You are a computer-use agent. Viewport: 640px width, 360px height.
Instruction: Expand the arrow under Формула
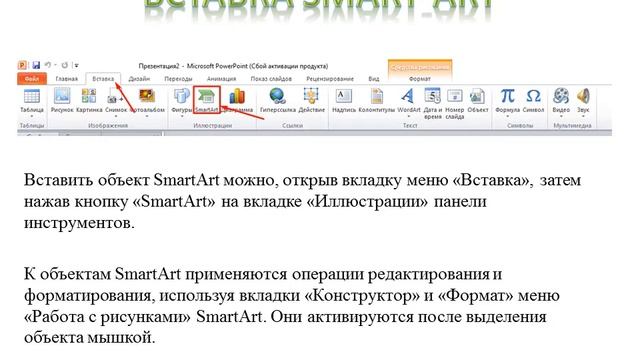click(507, 116)
